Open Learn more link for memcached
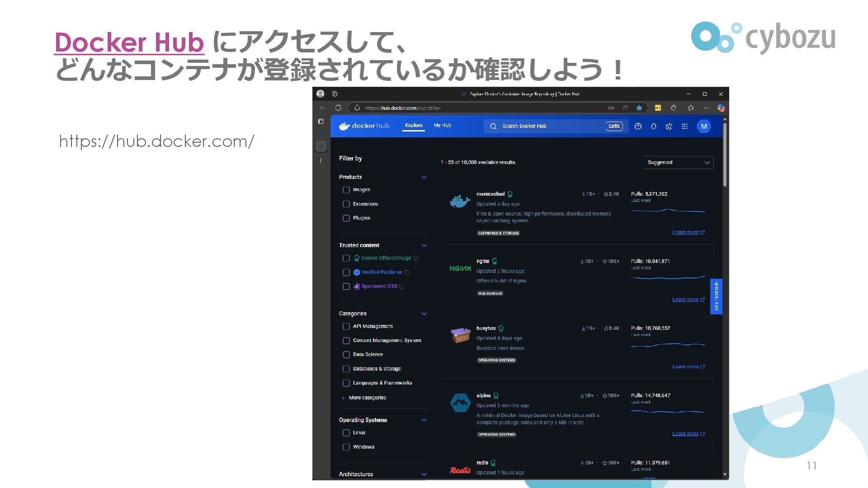This screenshot has width=868, height=488. 689,232
